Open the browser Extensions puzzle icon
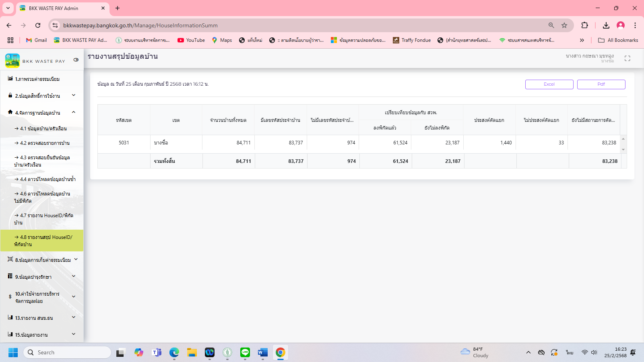 click(584, 25)
